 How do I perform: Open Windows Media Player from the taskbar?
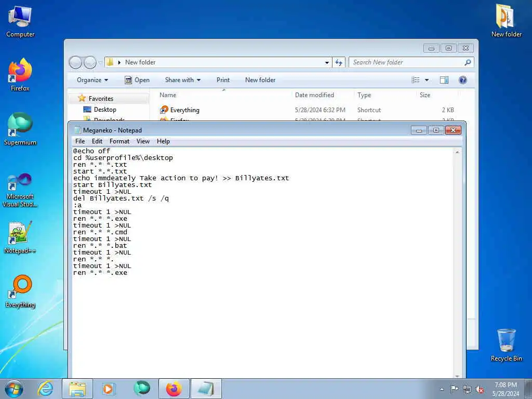[x=108, y=389]
